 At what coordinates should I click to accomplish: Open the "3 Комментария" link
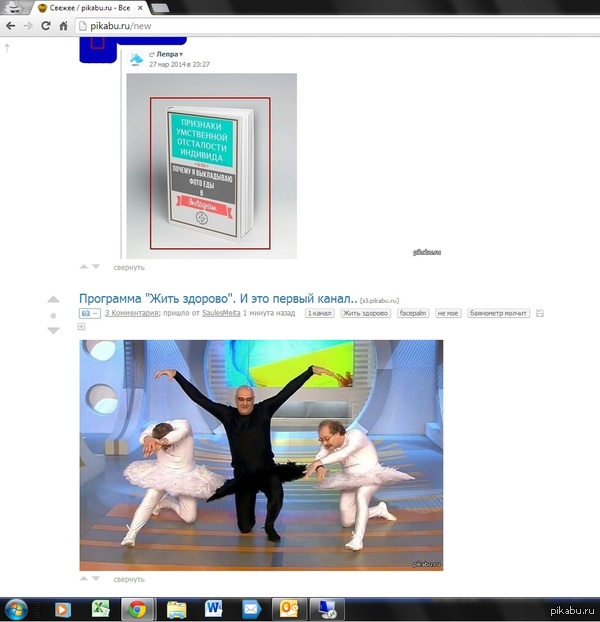131,314
